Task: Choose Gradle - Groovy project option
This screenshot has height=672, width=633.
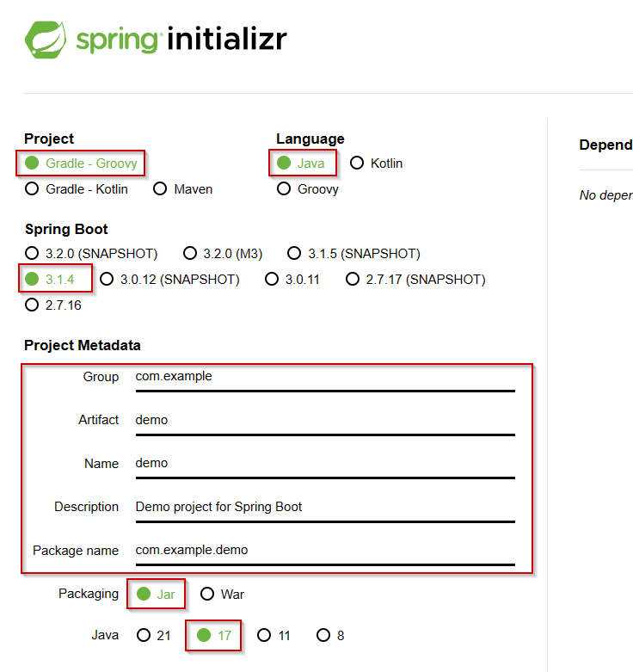Action: [x=81, y=163]
